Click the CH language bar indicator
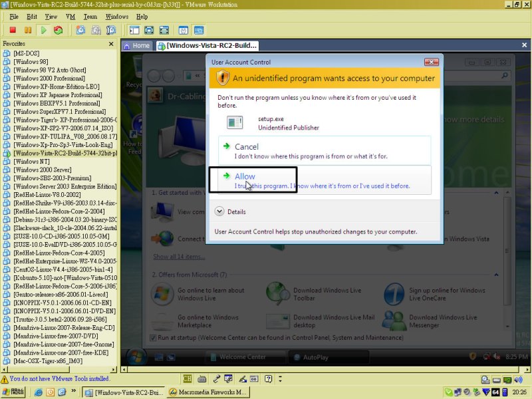This screenshot has height=399, width=532. click(187, 378)
